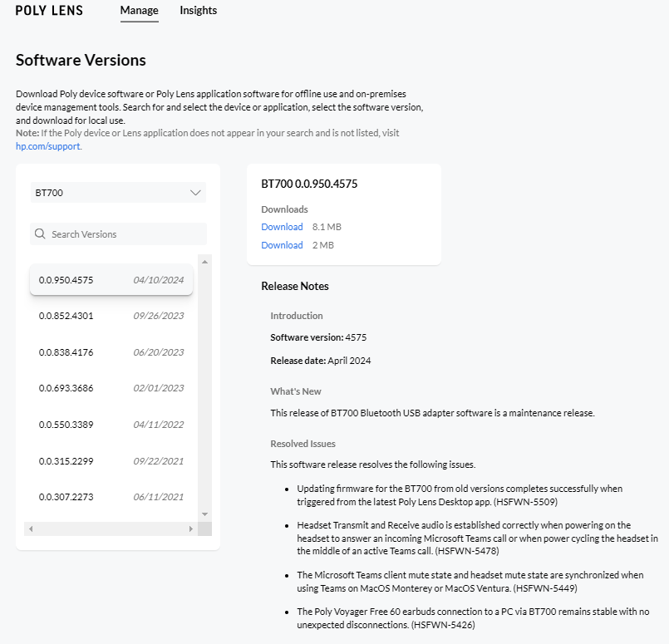Screen dimensions: 669x644
Task: Click the Release date: April 2024 line
Action: click(321, 361)
